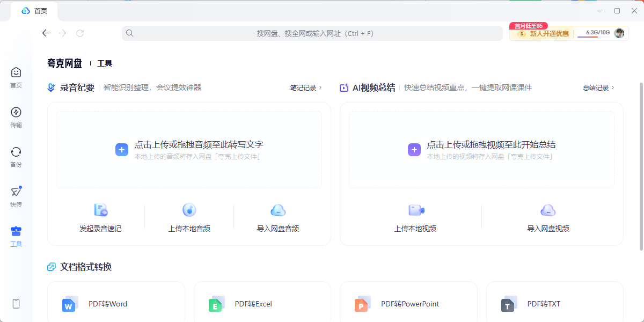The width and height of the screenshot is (644, 322).
Task: Click the magnifier icon in search bar
Action: [x=130, y=33]
